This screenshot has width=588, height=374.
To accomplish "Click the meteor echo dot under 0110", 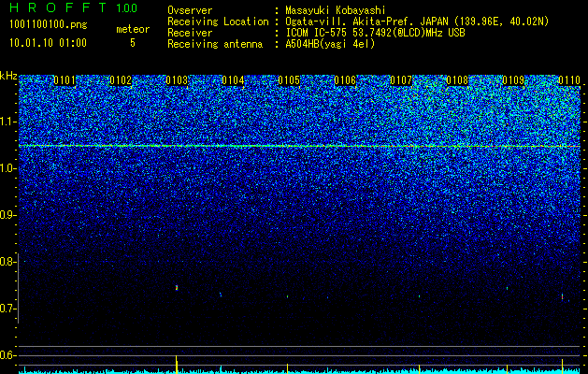I will pos(562,296).
